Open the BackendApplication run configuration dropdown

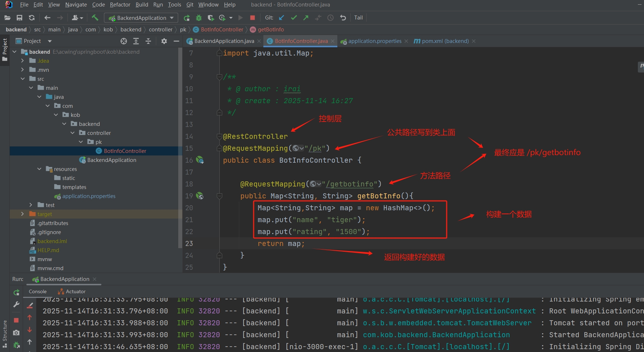141,18
